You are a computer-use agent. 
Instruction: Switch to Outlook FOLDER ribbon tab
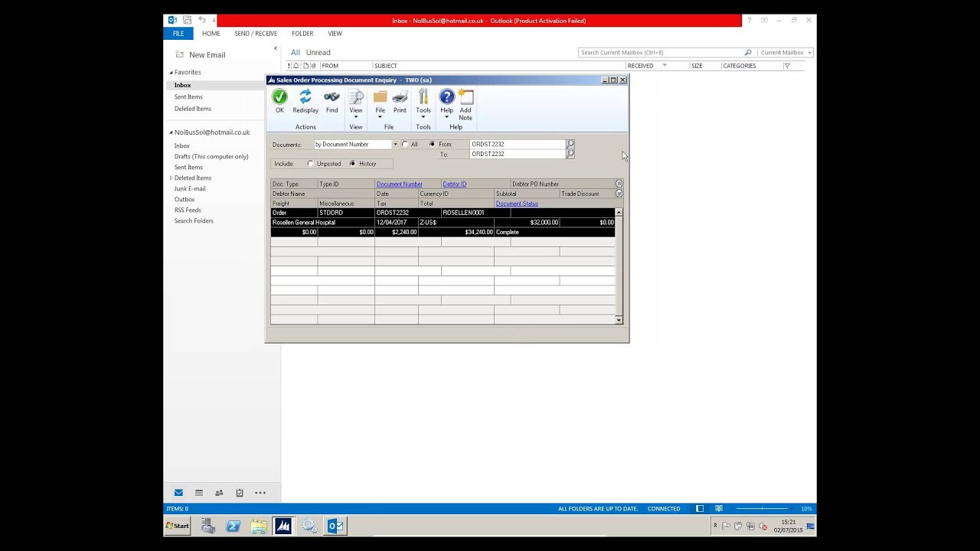click(302, 34)
